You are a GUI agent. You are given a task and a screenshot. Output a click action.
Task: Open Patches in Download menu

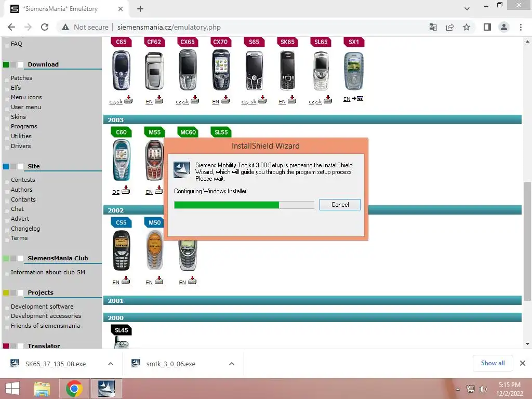(x=21, y=78)
